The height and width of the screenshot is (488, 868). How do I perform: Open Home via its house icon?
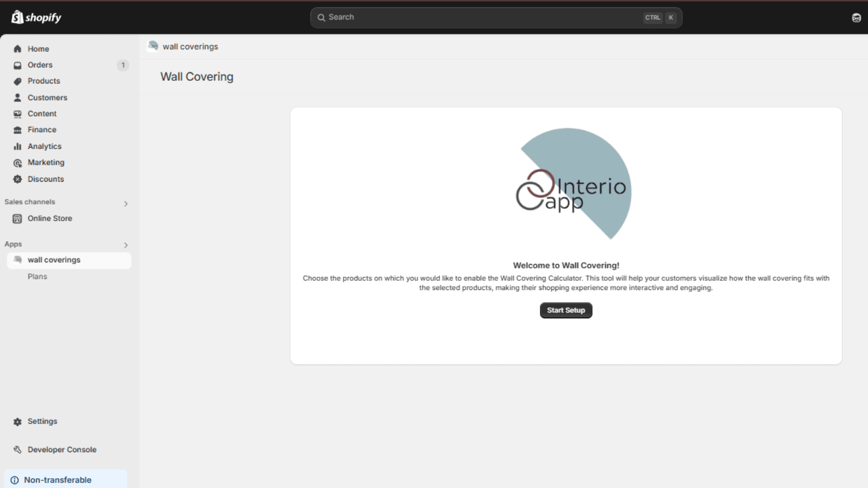point(17,49)
